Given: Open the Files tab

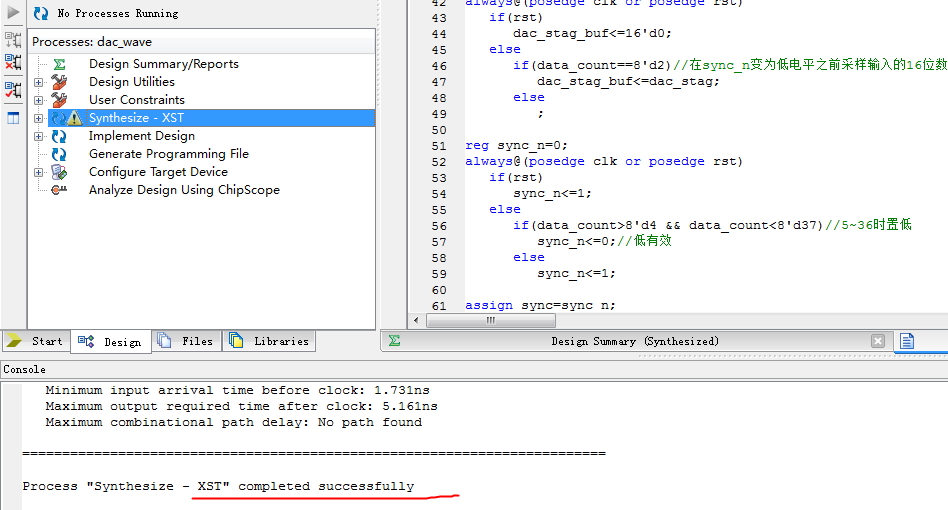Looking at the screenshot, I should (186, 341).
